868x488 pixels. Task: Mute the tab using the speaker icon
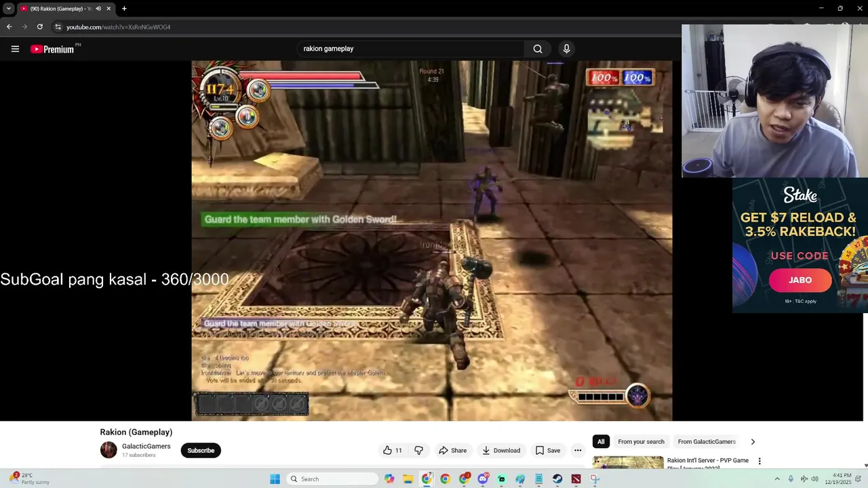point(98,9)
